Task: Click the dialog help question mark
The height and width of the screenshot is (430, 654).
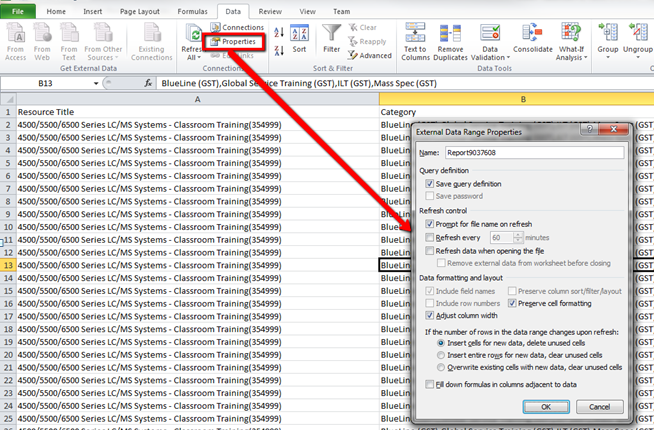Action: tap(589, 129)
